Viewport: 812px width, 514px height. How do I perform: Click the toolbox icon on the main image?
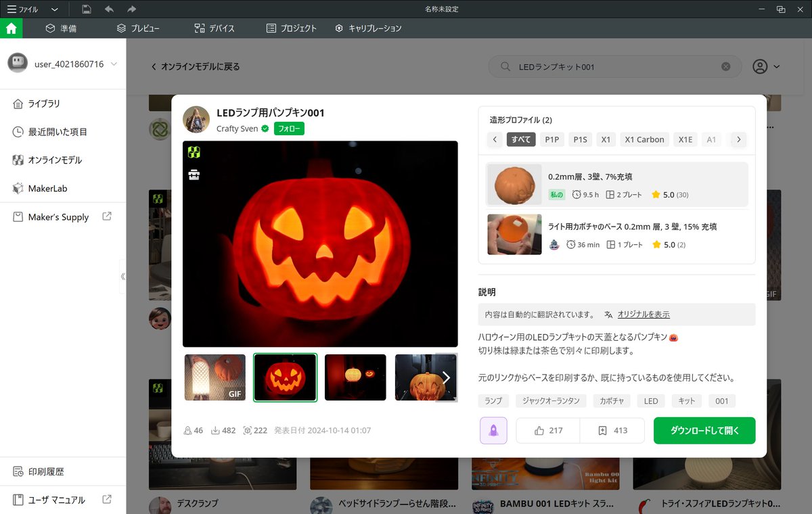[x=194, y=175]
